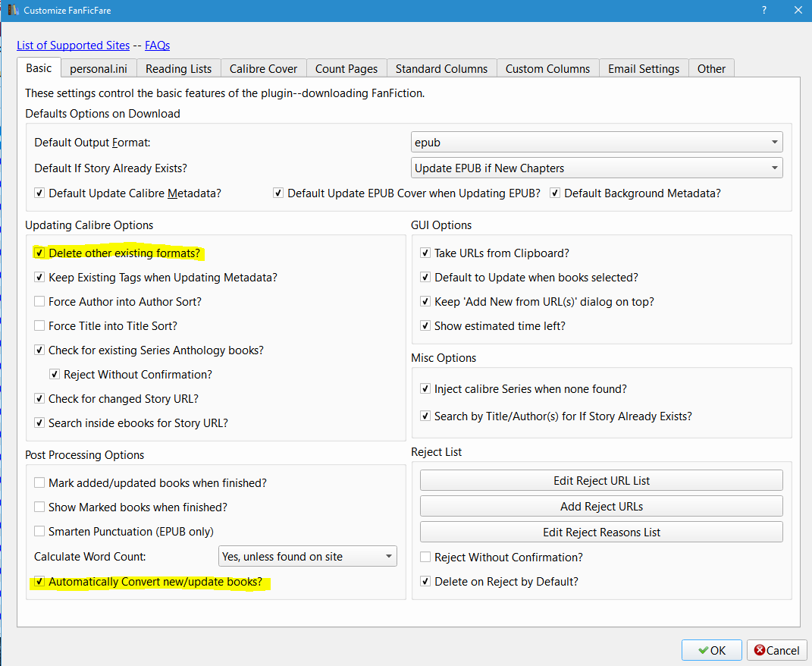
Task: Toggle Default to Update when books selected
Action: (x=425, y=277)
